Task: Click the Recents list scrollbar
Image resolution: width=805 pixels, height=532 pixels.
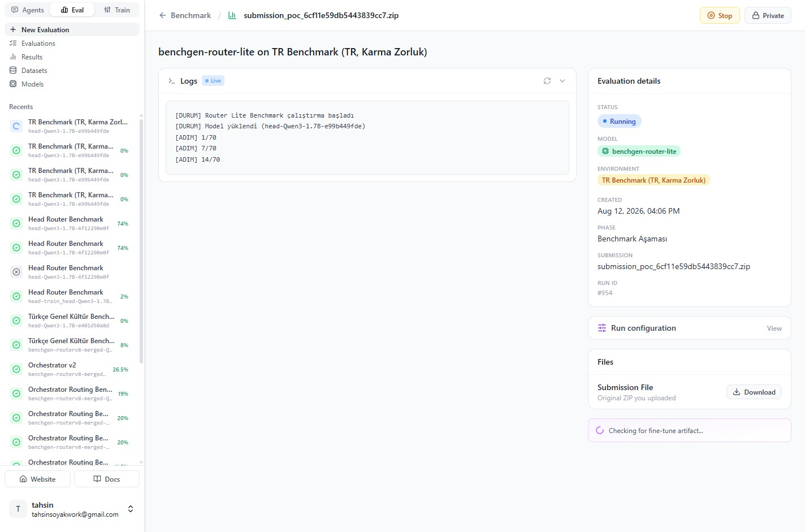Action: pyautogui.click(x=141, y=240)
